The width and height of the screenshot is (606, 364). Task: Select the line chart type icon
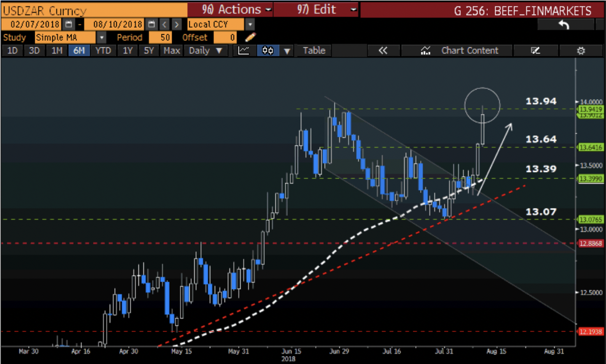[x=244, y=50]
